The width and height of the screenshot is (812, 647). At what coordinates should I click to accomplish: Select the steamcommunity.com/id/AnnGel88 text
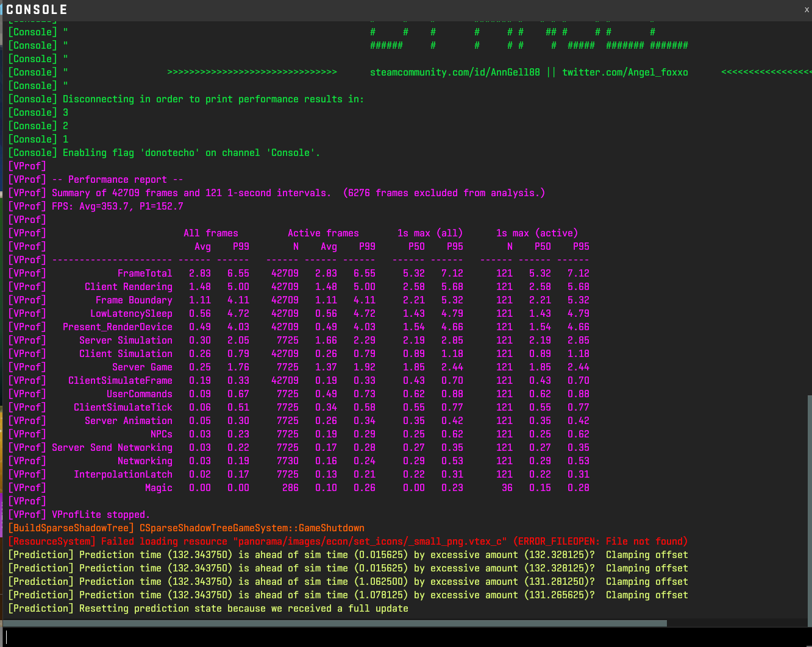(x=455, y=72)
